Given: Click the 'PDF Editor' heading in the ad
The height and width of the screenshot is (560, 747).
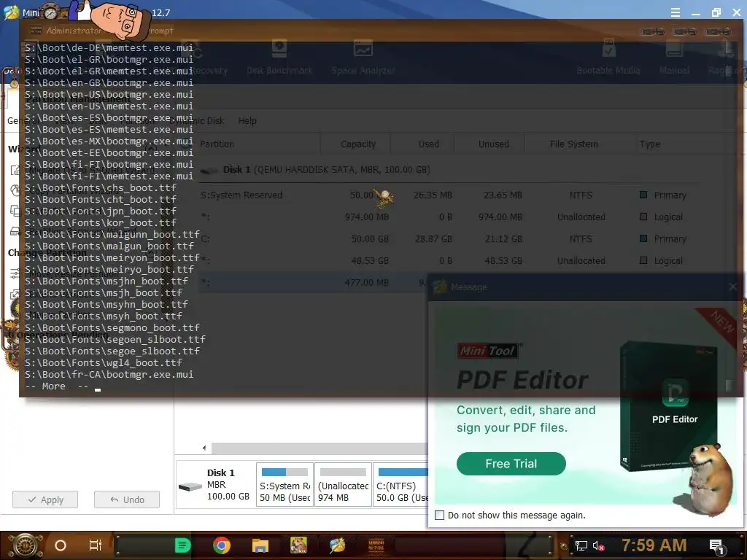Looking at the screenshot, I should pyautogui.click(x=522, y=380).
